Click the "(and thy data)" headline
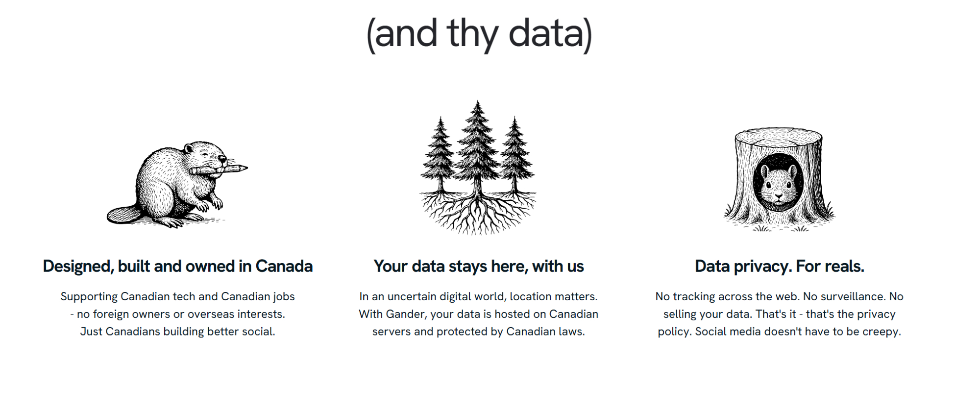Screen dimensions: 980x409 [x=479, y=33]
